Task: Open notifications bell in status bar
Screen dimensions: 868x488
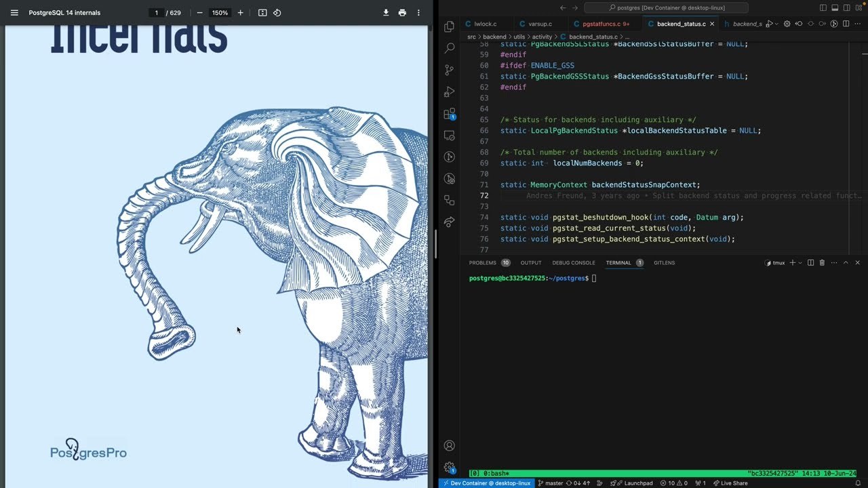Action: coord(858,483)
